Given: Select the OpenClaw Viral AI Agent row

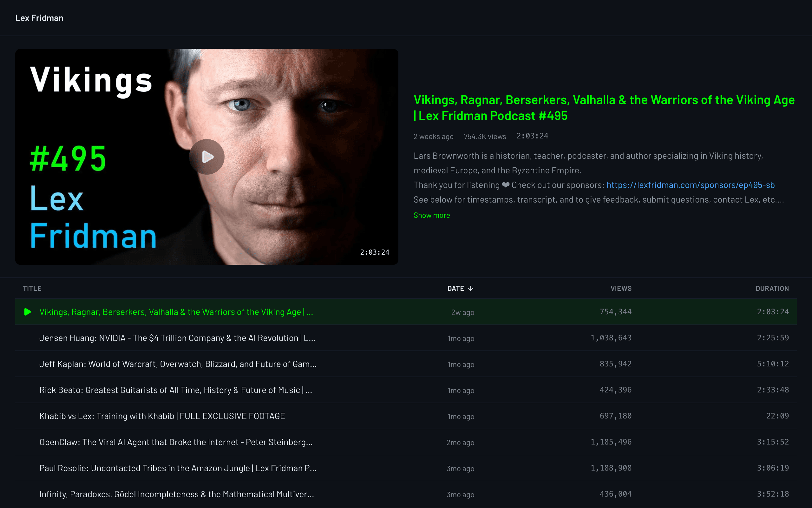Looking at the screenshot, I should coord(406,442).
